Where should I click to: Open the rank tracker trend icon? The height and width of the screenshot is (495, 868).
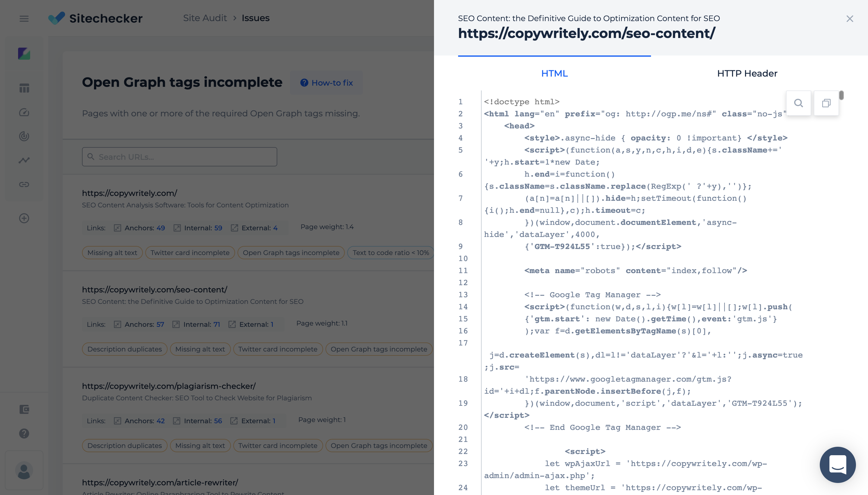coord(24,160)
